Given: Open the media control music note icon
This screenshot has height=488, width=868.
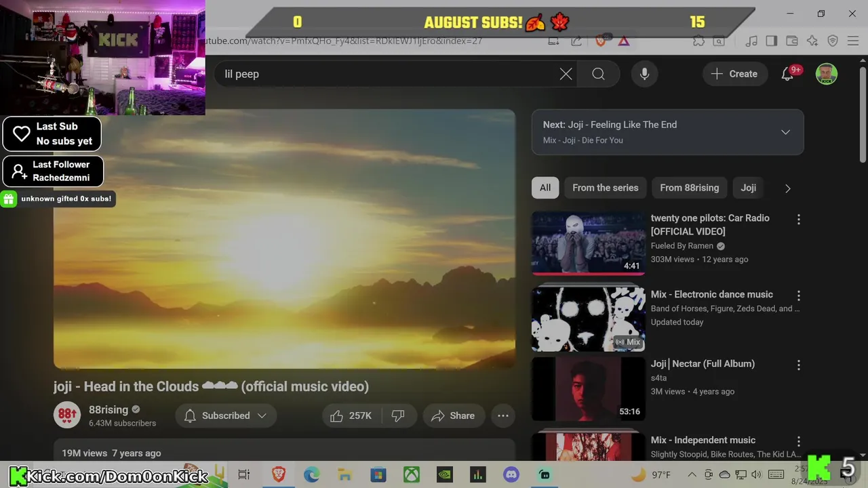Looking at the screenshot, I should tap(751, 41).
